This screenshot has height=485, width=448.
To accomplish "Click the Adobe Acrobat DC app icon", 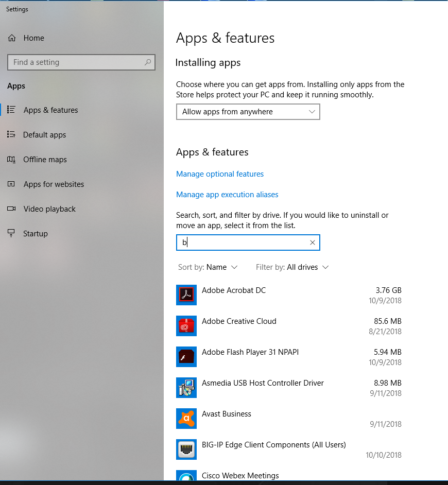I will point(186,295).
